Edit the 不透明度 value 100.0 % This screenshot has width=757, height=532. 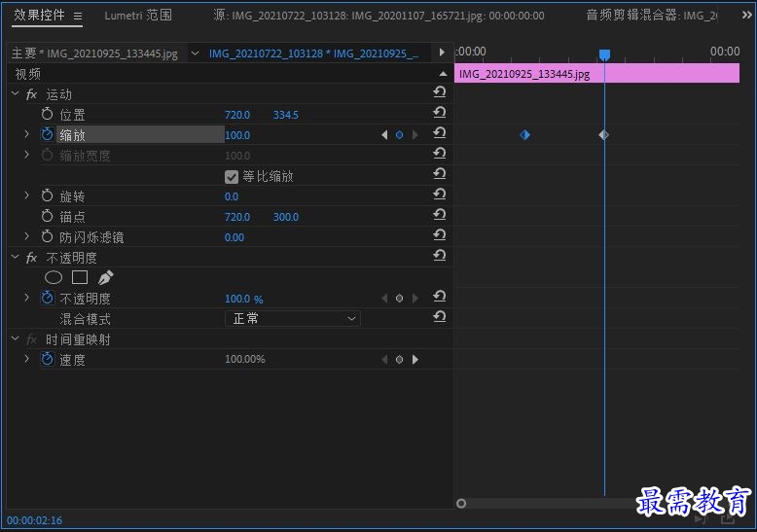pos(244,299)
